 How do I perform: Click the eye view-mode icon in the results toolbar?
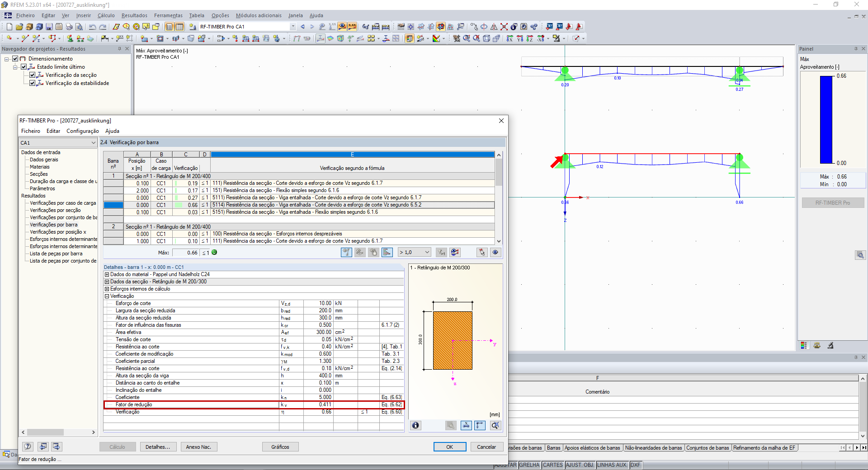pyautogui.click(x=495, y=253)
